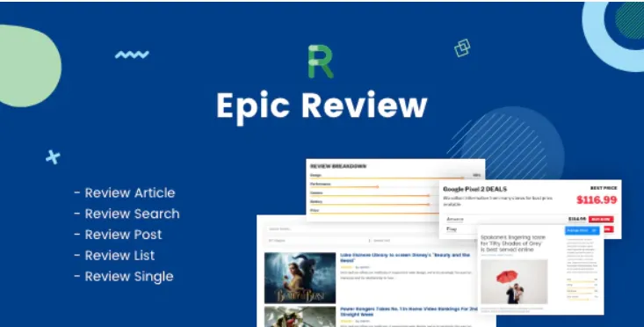Click the red Buy Now button for Amazon
The height and width of the screenshot is (327, 644).
point(601,220)
